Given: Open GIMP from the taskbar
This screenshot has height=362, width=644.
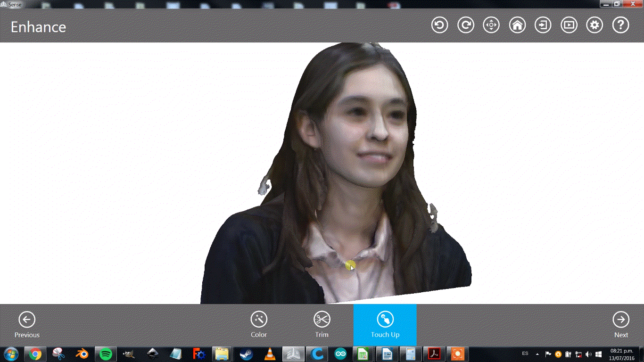Looking at the screenshot, I should pyautogui.click(x=128, y=354).
